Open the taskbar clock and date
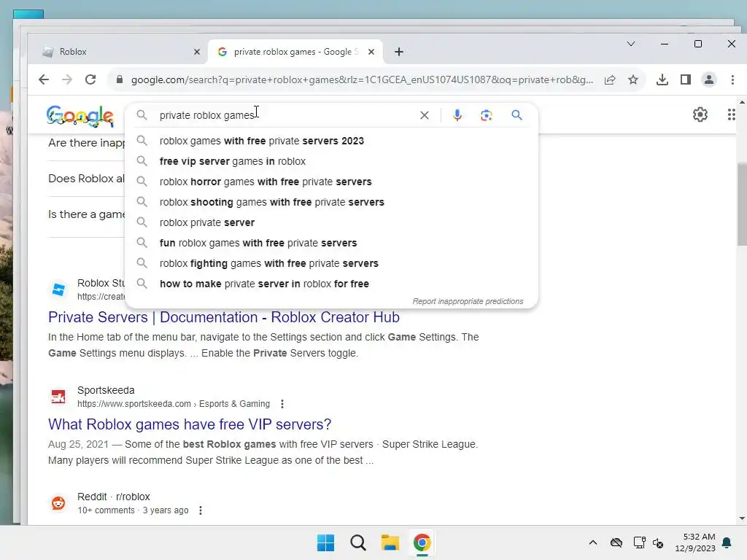 pyautogui.click(x=695, y=542)
